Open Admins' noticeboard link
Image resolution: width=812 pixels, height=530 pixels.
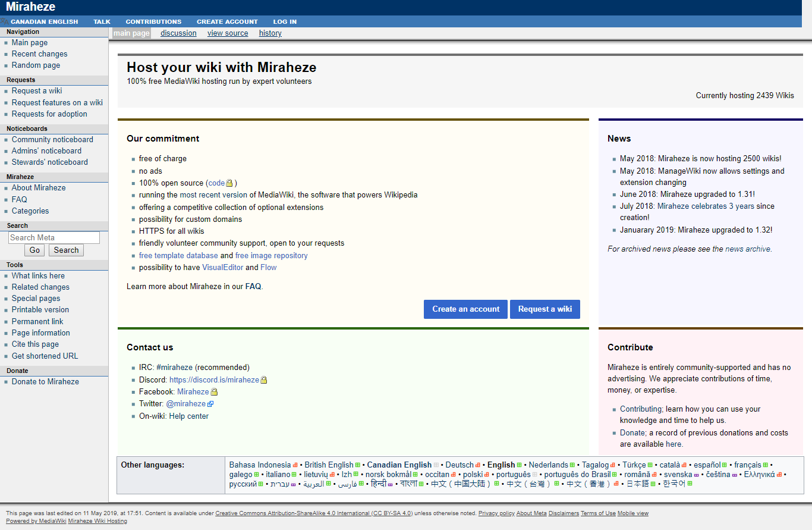[x=46, y=151]
